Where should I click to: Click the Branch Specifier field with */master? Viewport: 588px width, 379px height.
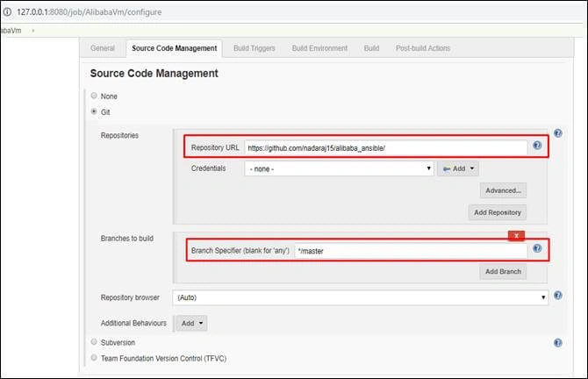411,251
